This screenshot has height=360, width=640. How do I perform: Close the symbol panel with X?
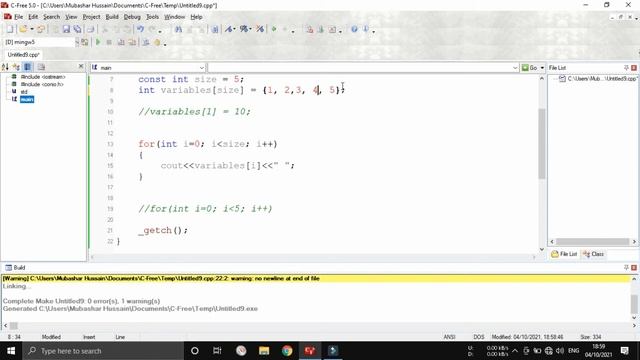pyautogui.click(x=81, y=66)
